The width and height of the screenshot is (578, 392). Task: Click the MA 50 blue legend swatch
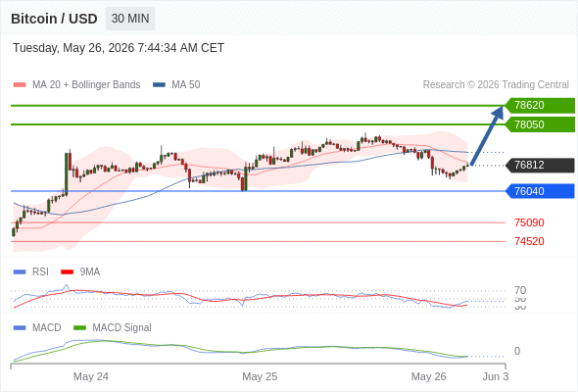[x=159, y=85]
